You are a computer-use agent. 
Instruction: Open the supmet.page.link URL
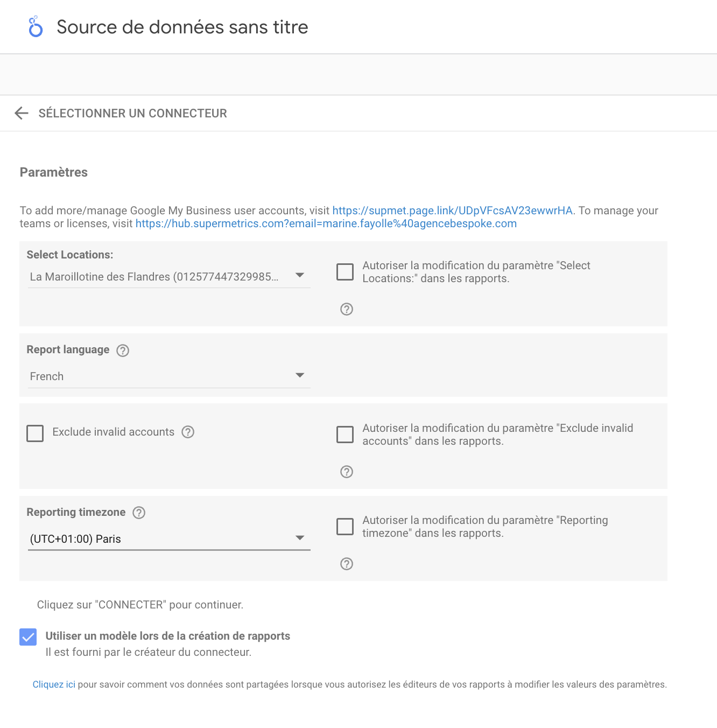click(x=452, y=211)
